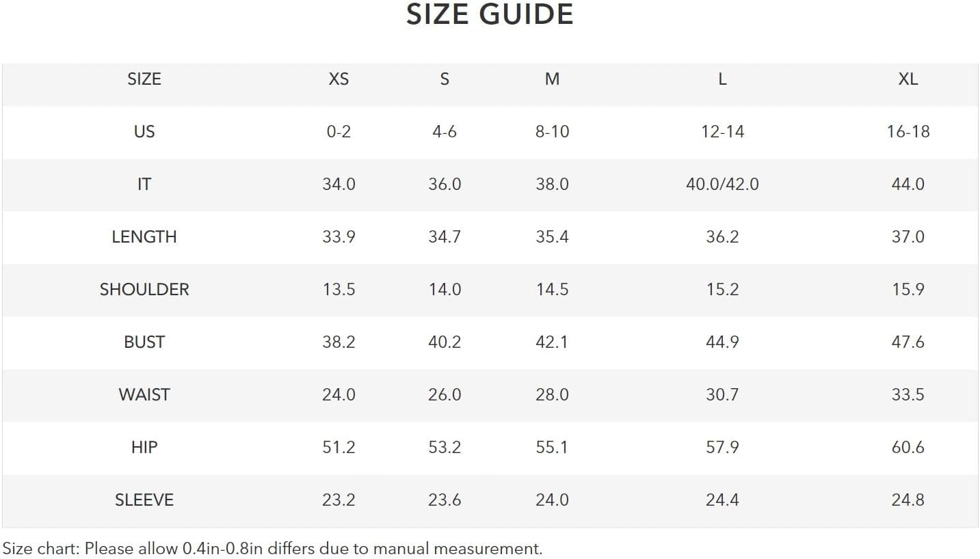Viewport: 980px width, 559px height.
Task: Click the length value 33.9 for XS
Action: coord(339,236)
